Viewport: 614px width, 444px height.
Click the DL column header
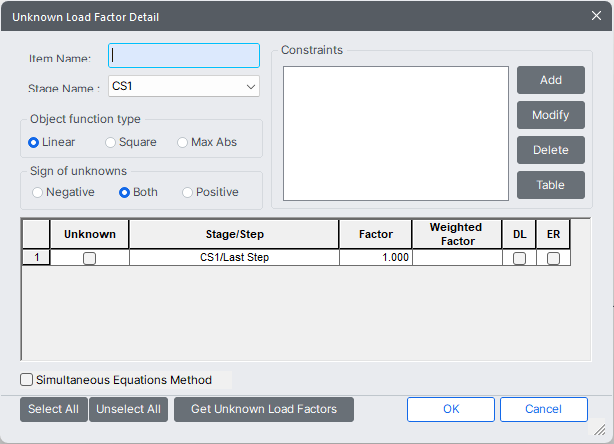519,234
